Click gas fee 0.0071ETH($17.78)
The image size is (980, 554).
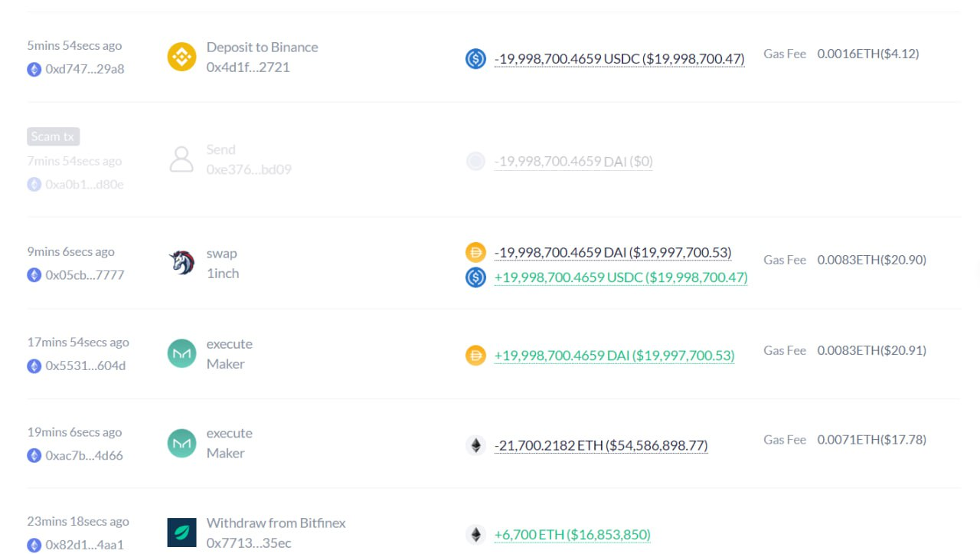[872, 440]
